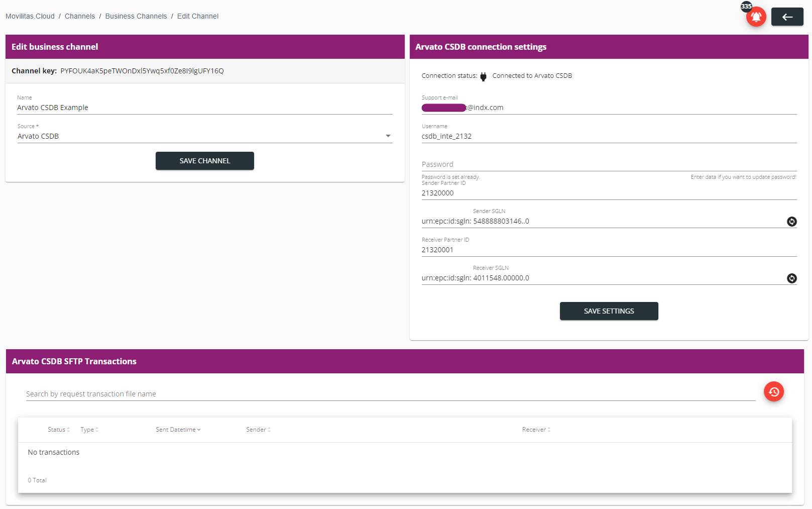812x509 pixels.
Task: Click the connection status plug icon
Action: (483, 76)
